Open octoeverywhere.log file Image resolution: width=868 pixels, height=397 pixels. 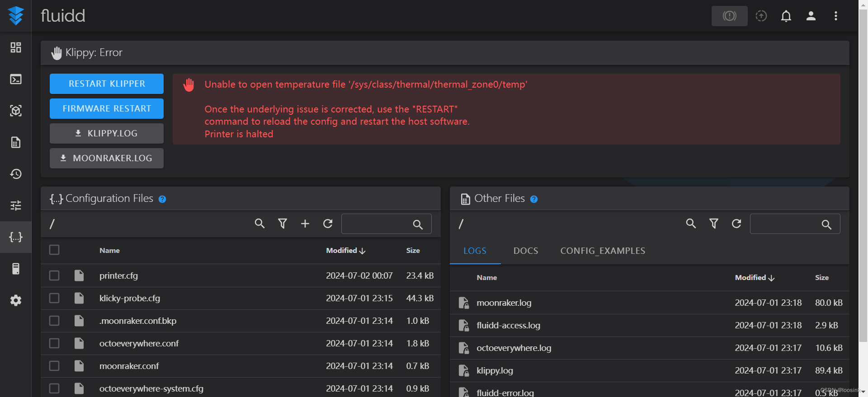tap(514, 348)
